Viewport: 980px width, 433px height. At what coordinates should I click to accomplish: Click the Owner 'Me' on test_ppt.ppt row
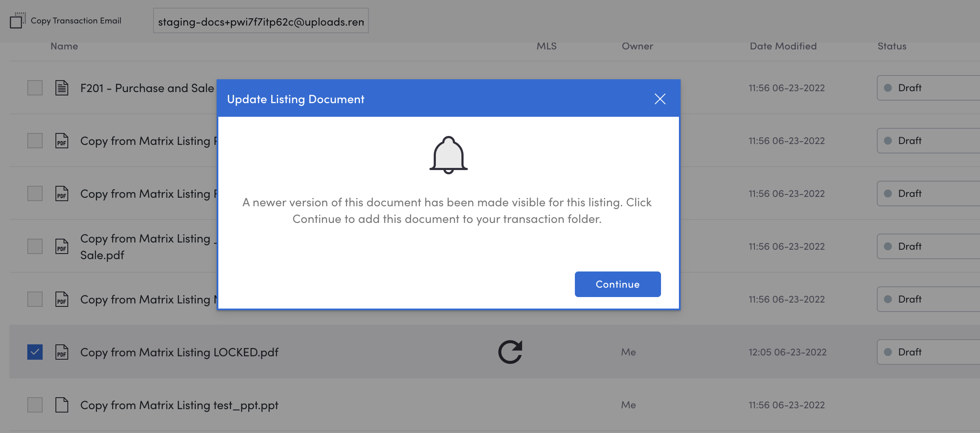628,405
